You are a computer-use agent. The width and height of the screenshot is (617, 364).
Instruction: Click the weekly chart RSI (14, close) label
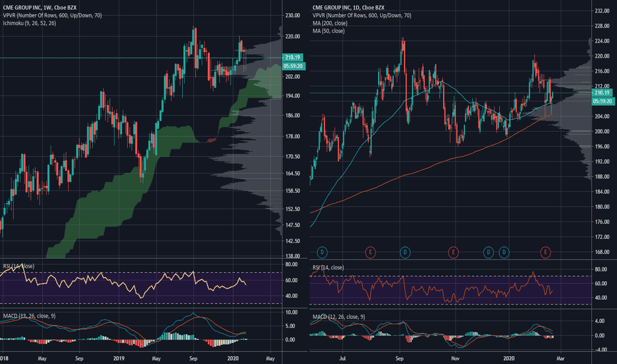coord(19,267)
